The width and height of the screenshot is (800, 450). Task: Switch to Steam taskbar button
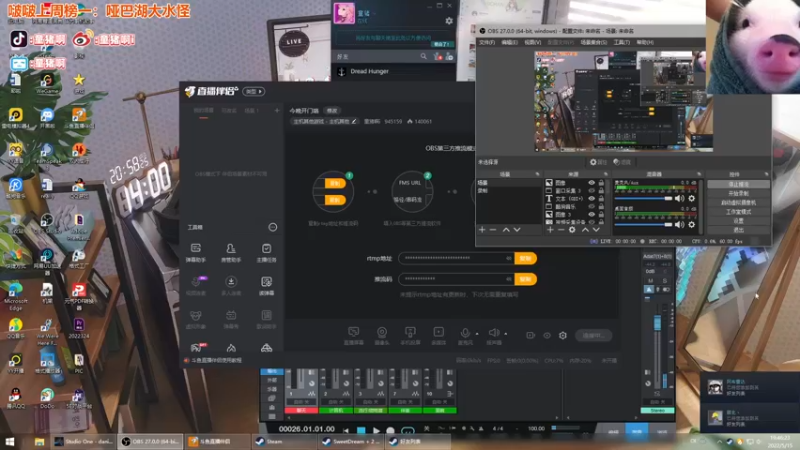click(284, 441)
